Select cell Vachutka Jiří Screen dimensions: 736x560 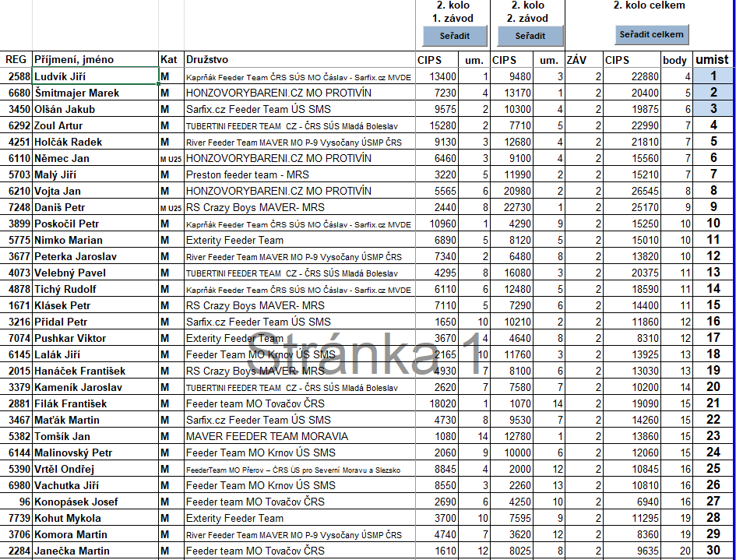point(96,485)
